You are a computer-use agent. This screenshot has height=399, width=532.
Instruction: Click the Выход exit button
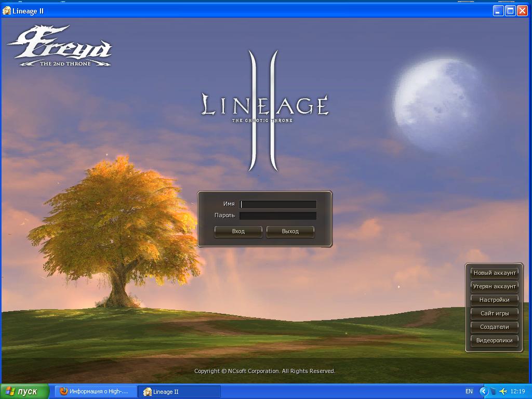coord(290,232)
